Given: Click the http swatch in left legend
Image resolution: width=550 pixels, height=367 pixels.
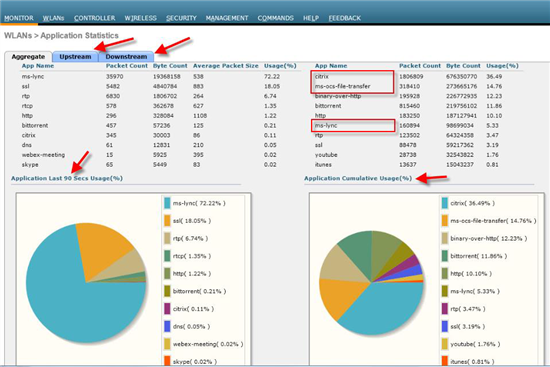Looking at the screenshot, I should point(167,273).
